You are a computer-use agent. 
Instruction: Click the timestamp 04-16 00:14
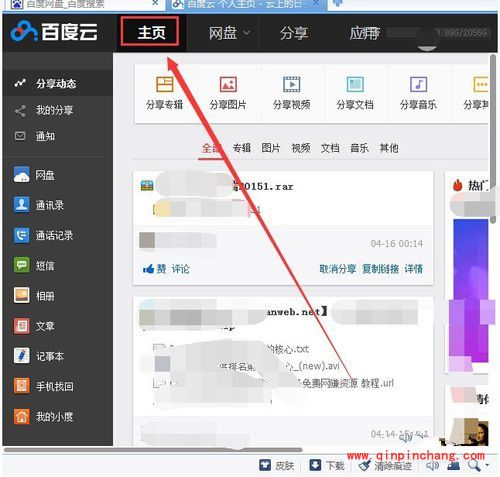(397, 244)
